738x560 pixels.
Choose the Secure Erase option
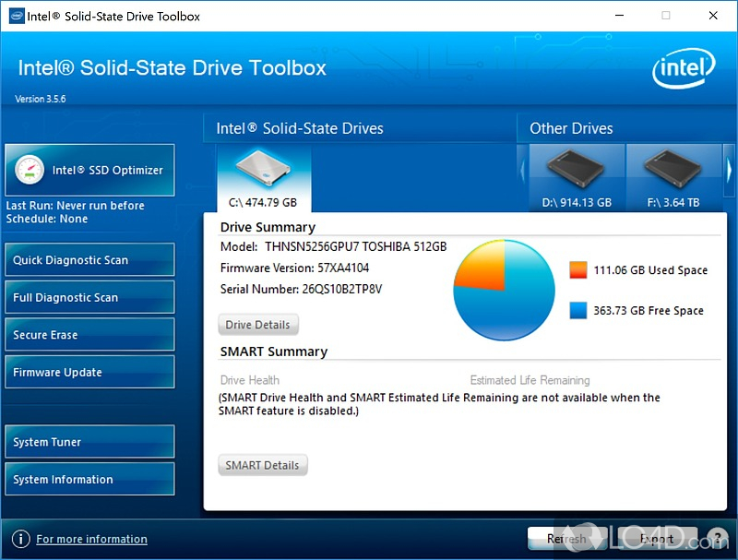(x=89, y=335)
